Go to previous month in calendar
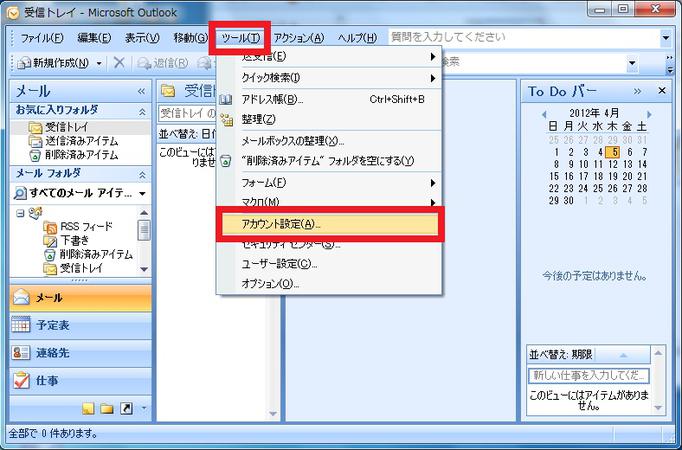The image size is (682, 450). [544, 114]
